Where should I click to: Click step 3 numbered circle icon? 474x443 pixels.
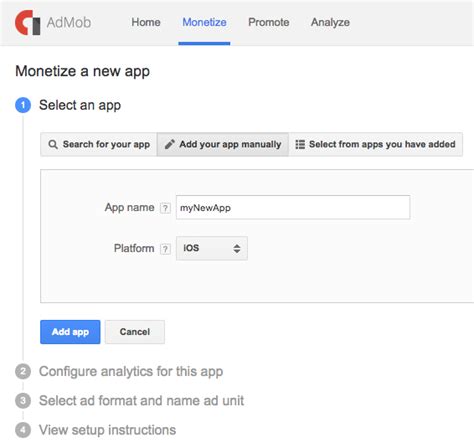pyautogui.click(x=23, y=401)
